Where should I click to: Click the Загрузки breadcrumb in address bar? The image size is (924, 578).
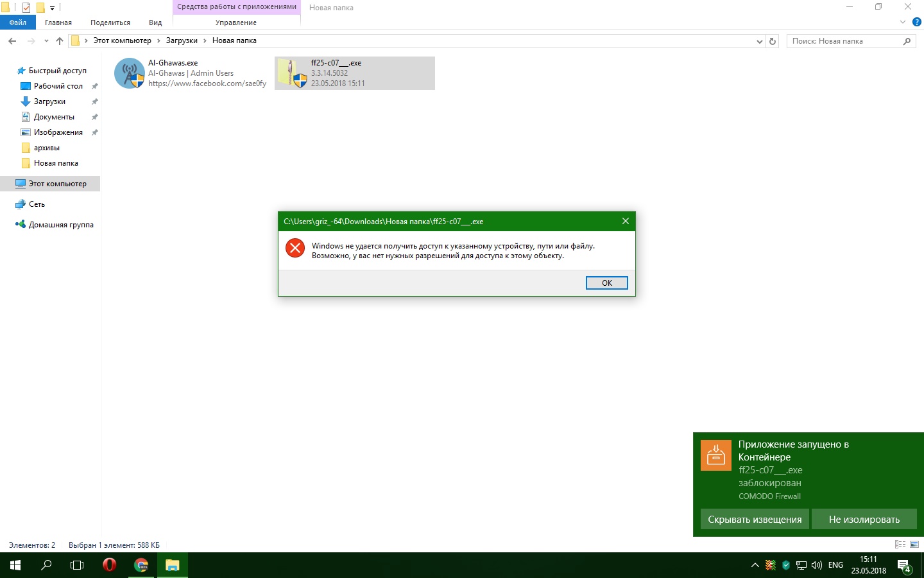click(182, 40)
